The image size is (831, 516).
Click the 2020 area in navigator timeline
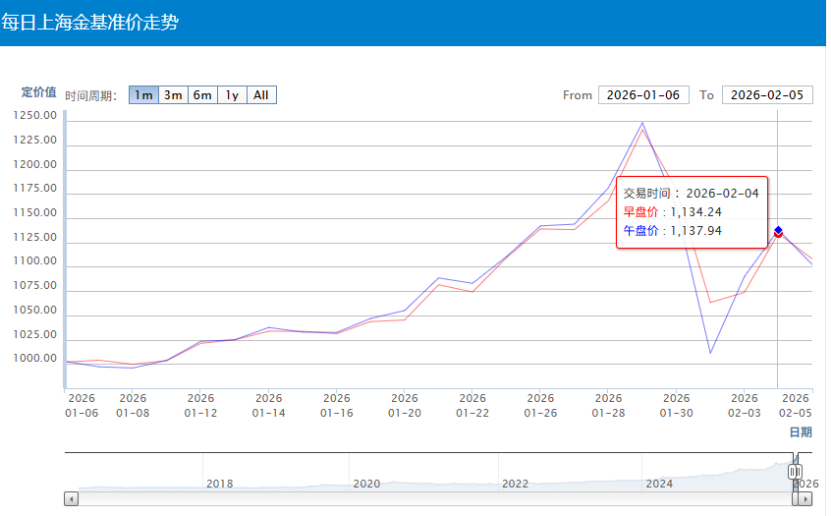pyautogui.click(x=366, y=482)
